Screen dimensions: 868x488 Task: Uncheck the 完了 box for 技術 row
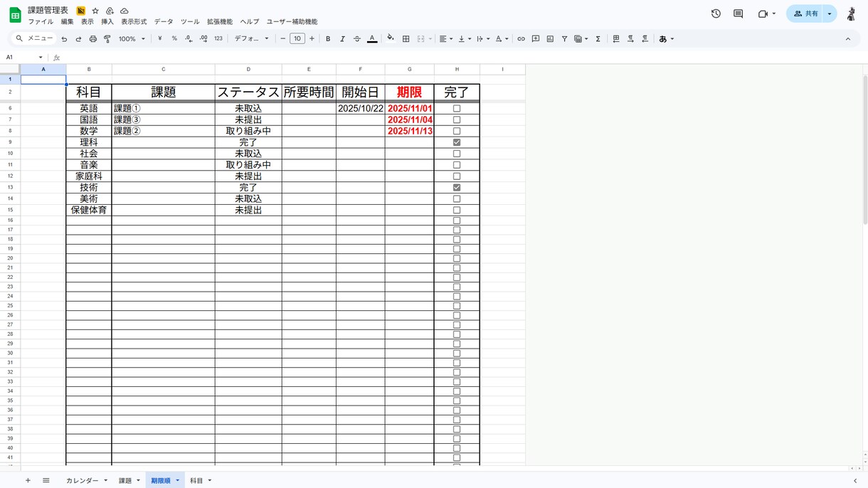(457, 188)
